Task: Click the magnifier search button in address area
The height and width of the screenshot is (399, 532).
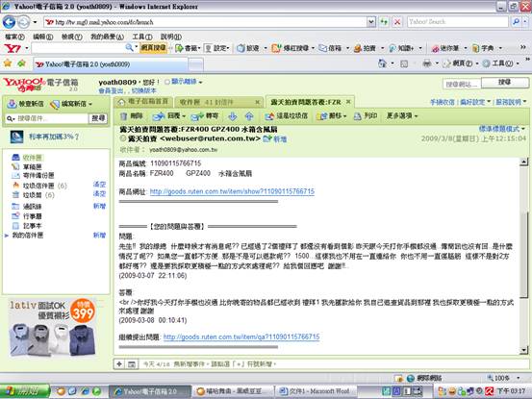Action: pos(516,22)
